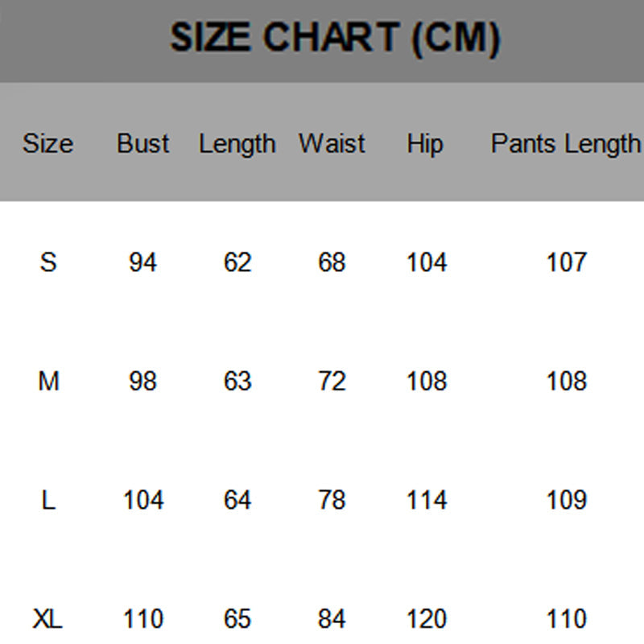Select the Hip column header
Viewport: 644px width, 644px height.
pos(425,144)
